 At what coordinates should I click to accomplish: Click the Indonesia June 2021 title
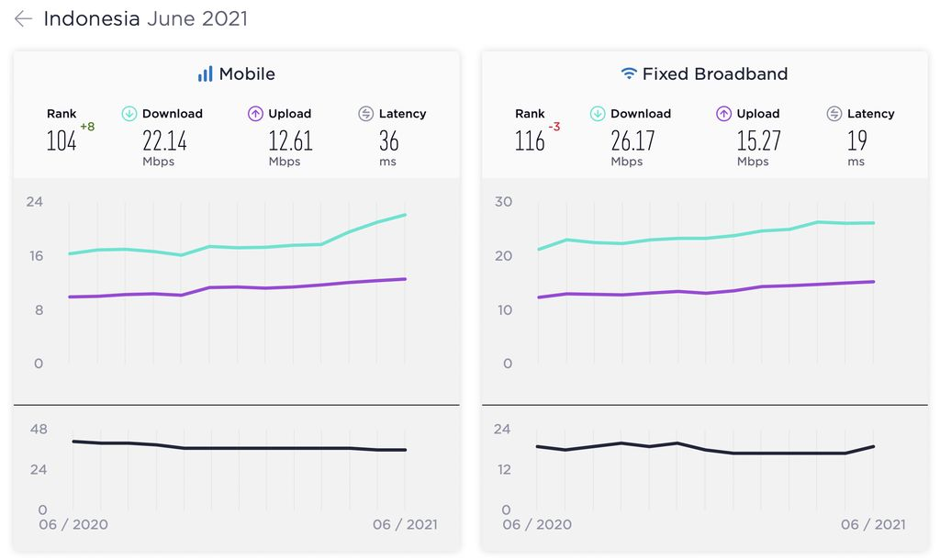145,19
